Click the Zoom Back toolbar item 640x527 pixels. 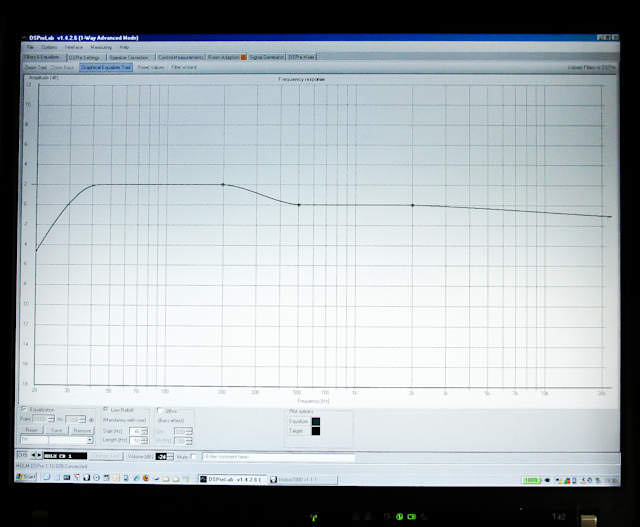click(62, 68)
